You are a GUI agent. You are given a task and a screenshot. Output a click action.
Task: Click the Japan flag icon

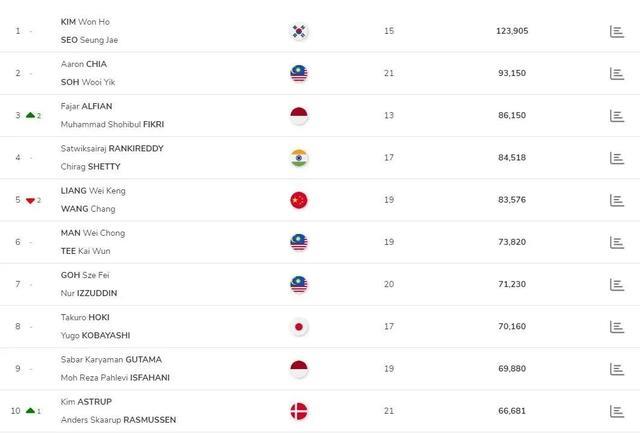tap(299, 326)
